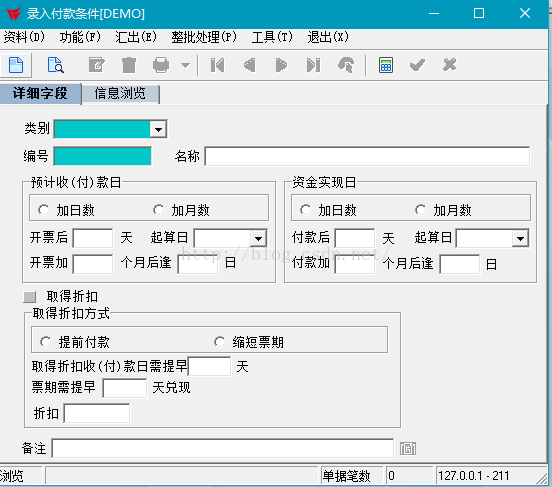552x487 pixels.
Task: Open the print options dropdown arrow
Action: (x=186, y=65)
